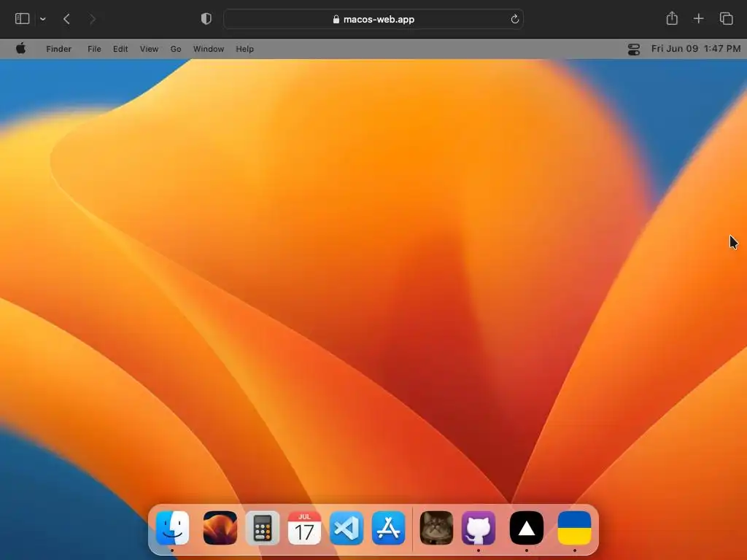The width and height of the screenshot is (747, 560).
Task: Open the Go menu
Action: [176, 49]
